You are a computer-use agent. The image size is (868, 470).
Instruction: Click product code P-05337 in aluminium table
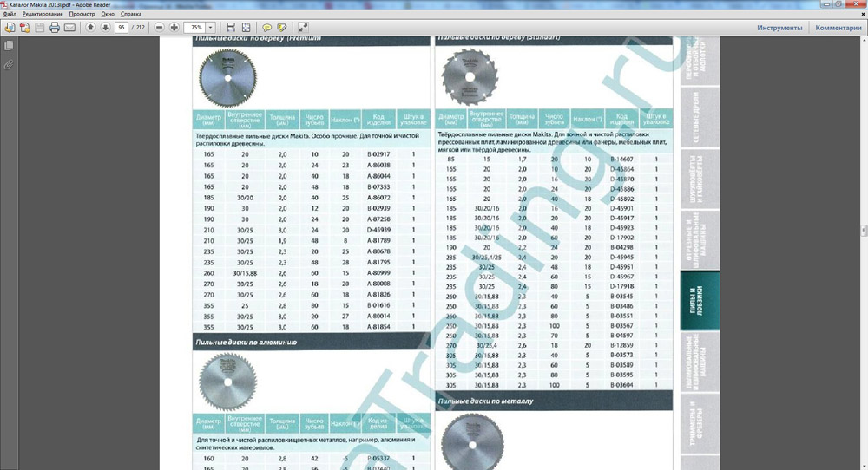coord(378,459)
